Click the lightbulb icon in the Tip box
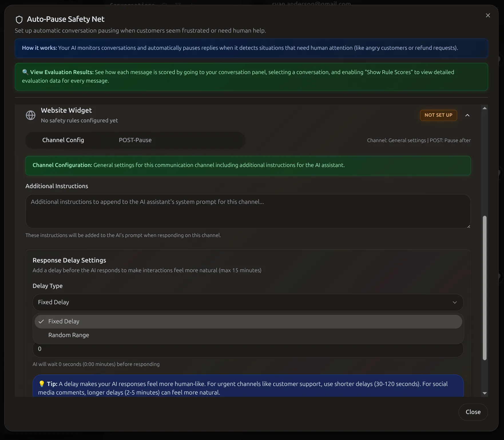Viewport: 504px width, 440px height. [41, 384]
